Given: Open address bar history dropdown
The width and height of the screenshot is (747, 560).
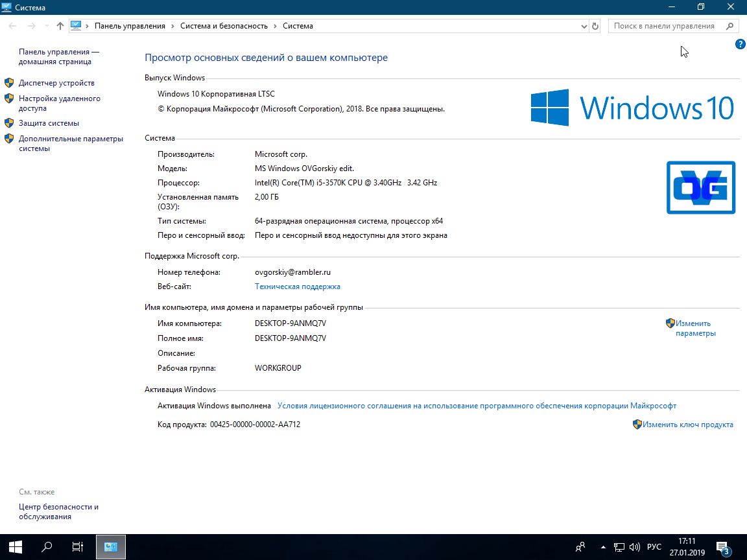Looking at the screenshot, I should [584, 27].
